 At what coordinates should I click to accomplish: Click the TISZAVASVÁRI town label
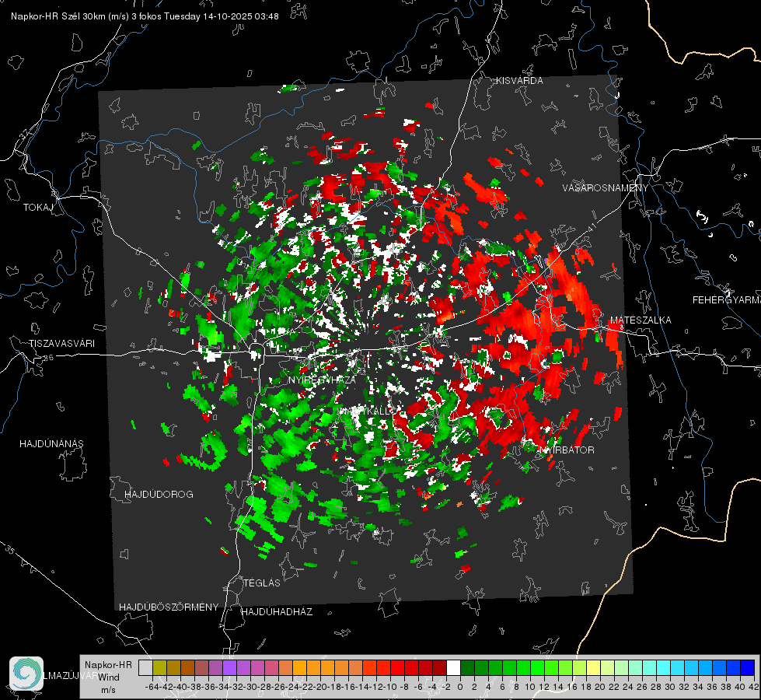pyautogui.click(x=61, y=344)
